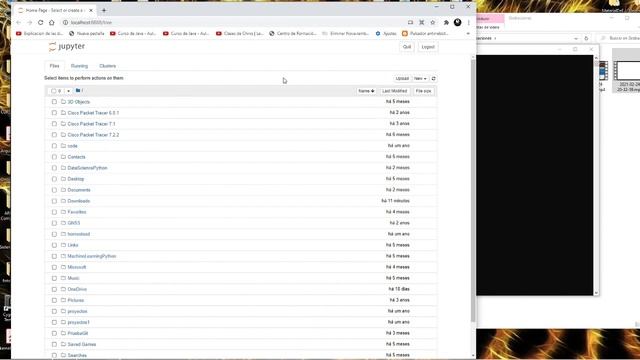Viewport: 640px width, 360px height.
Task: Click the site info icon in address bar
Action: (x=65, y=22)
